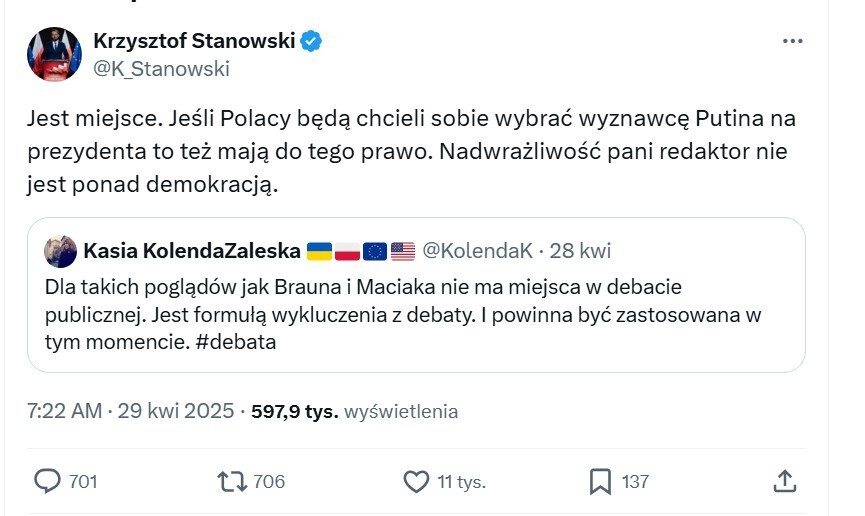Click the @K_Stanowski handle

point(161,68)
